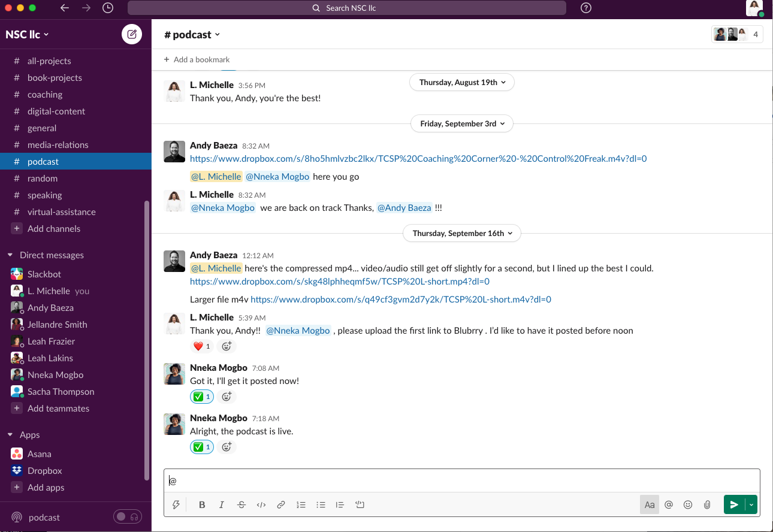Click the message composer text field

[461, 480]
